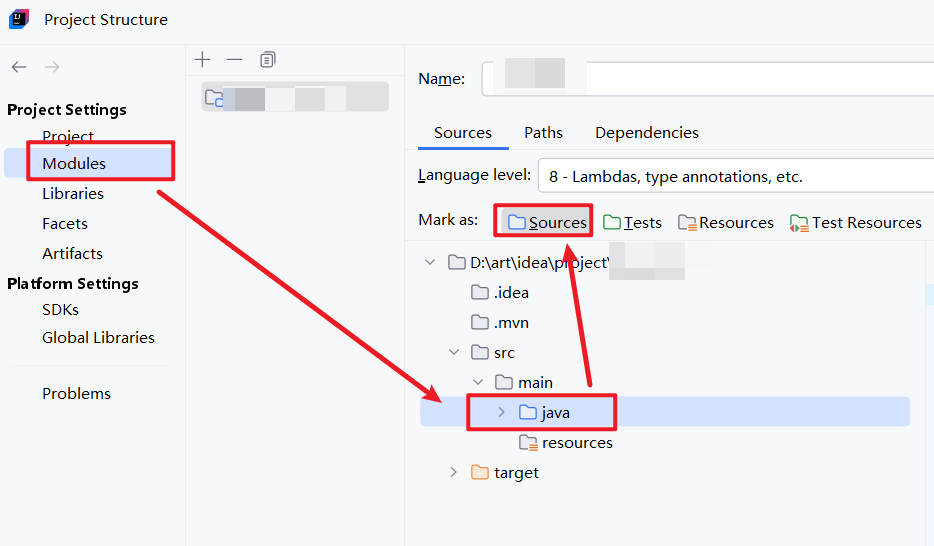
Task: Open the Problems page
Action: point(76,394)
